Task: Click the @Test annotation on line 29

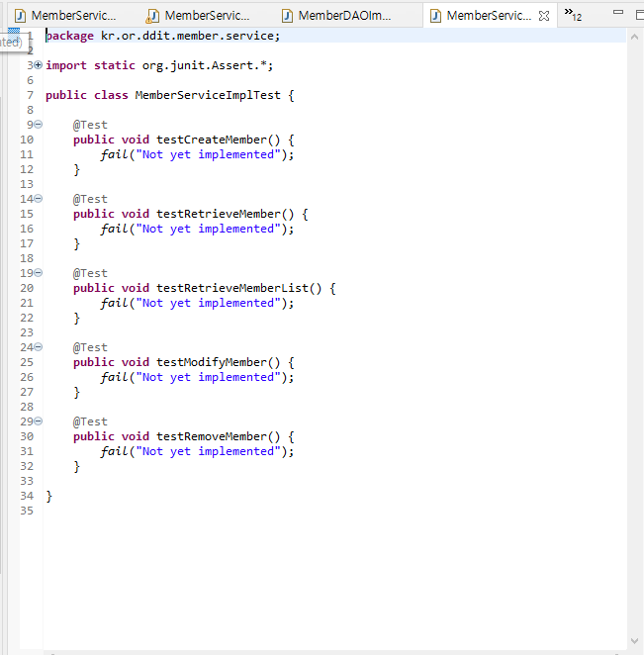Action: pyautogui.click(x=90, y=421)
